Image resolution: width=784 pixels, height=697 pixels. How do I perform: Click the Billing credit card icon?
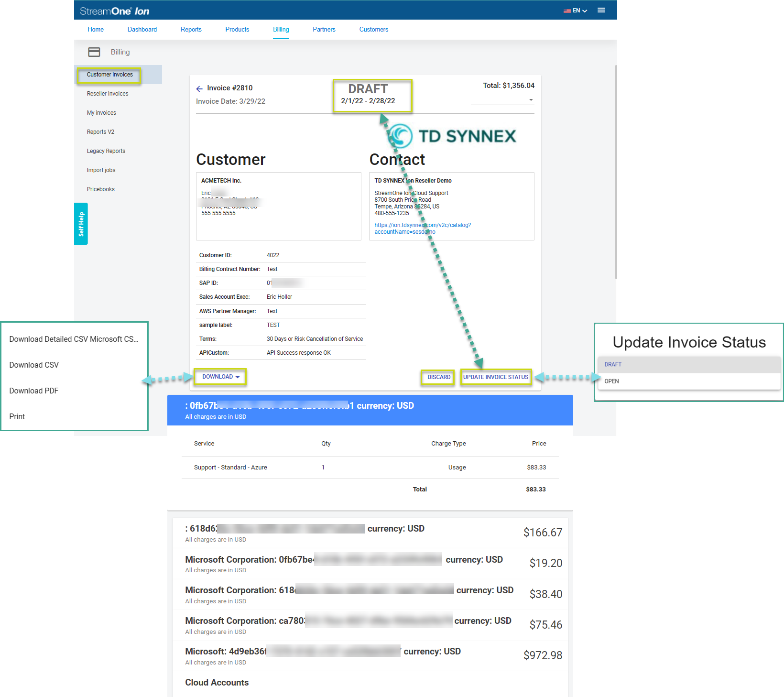coord(94,52)
